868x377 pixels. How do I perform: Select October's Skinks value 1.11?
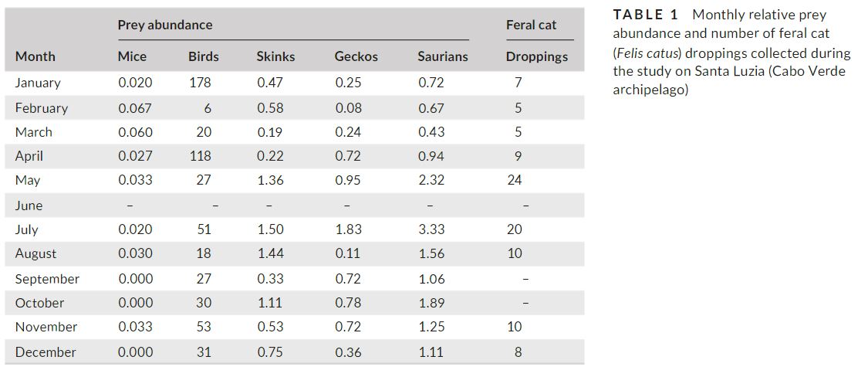(x=269, y=303)
